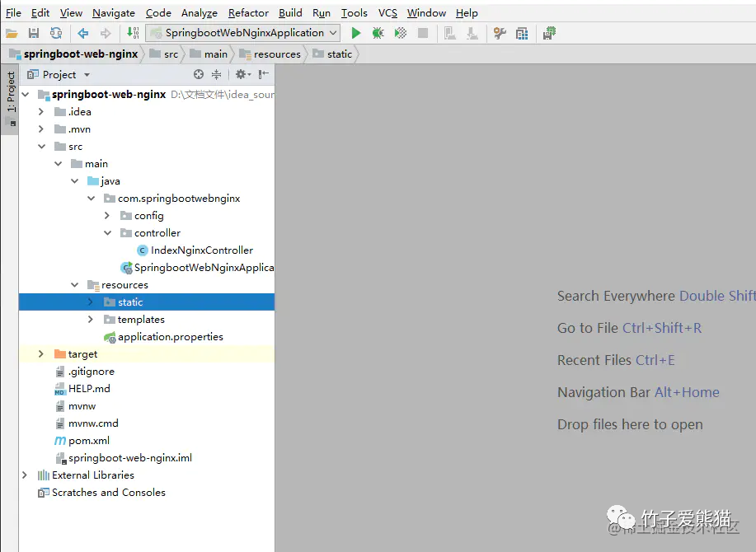The height and width of the screenshot is (552, 756).
Task: Select SpringbootWebNginxApplication class file
Action: point(197,268)
